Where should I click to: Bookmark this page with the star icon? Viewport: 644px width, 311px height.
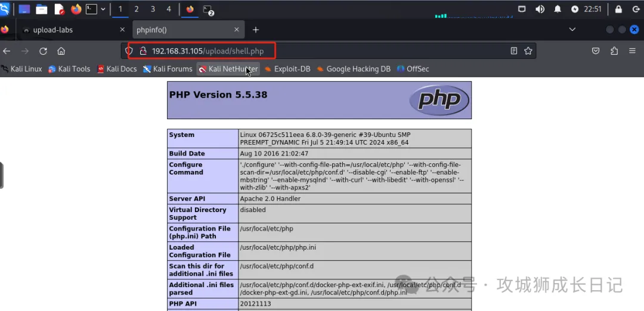pyautogui.click(x=528, y=51)
